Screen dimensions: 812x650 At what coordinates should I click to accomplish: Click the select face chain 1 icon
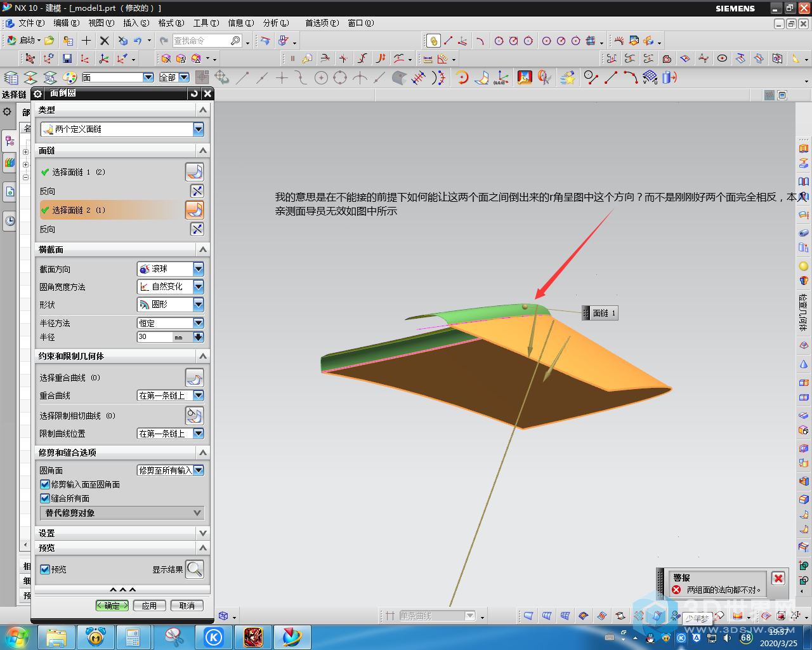pos(195,171)
